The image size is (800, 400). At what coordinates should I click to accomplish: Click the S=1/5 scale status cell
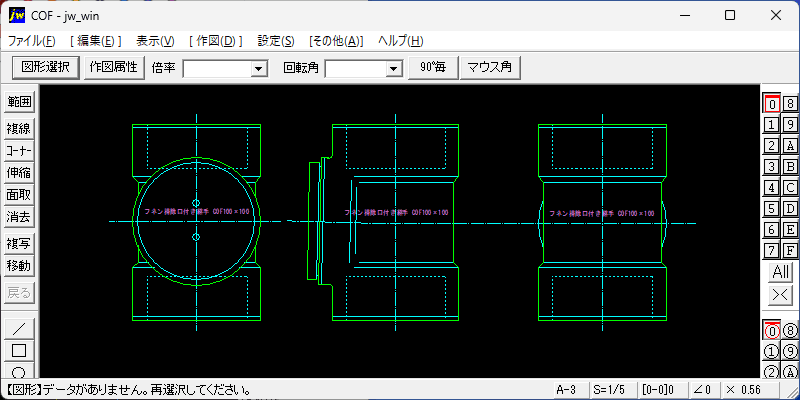[x=613, y=390]
